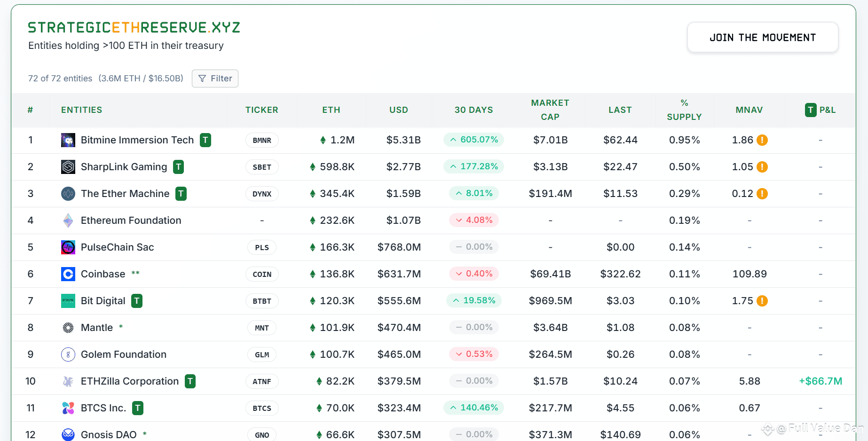This screenshot has width=868, height=441.
Task: Open the Ethereum Foundation entity name
Action: click(131, 220)
